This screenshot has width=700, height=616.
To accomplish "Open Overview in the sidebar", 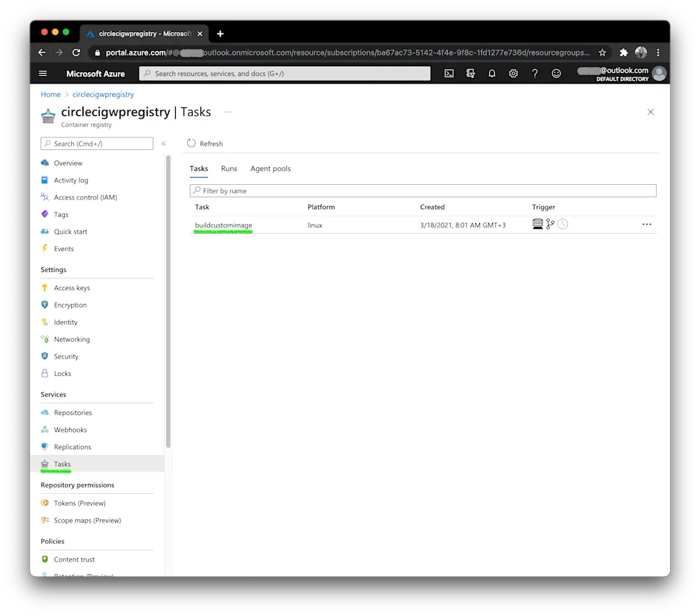I will coord(68,163).
